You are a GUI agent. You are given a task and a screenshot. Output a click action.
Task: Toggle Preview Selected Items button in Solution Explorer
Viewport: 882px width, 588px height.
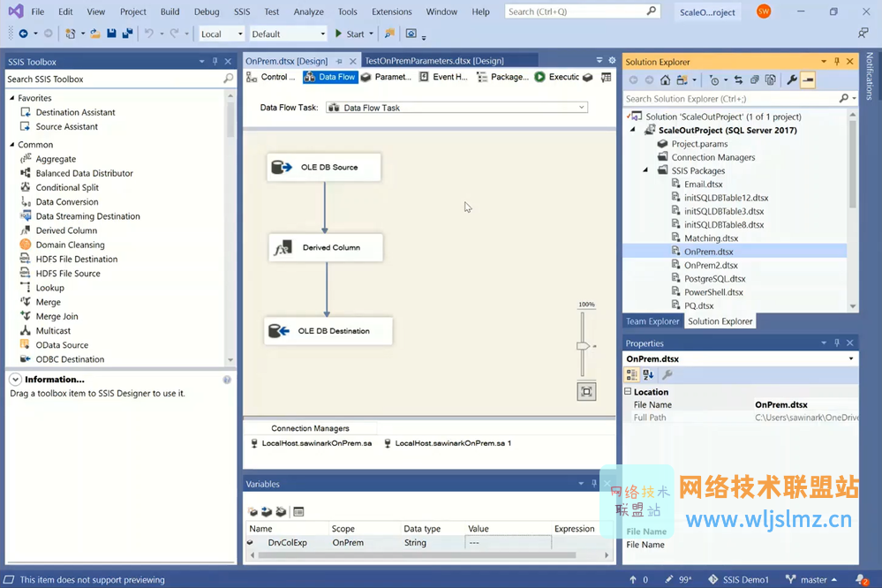pyautogui.click(x=809, y=79)
